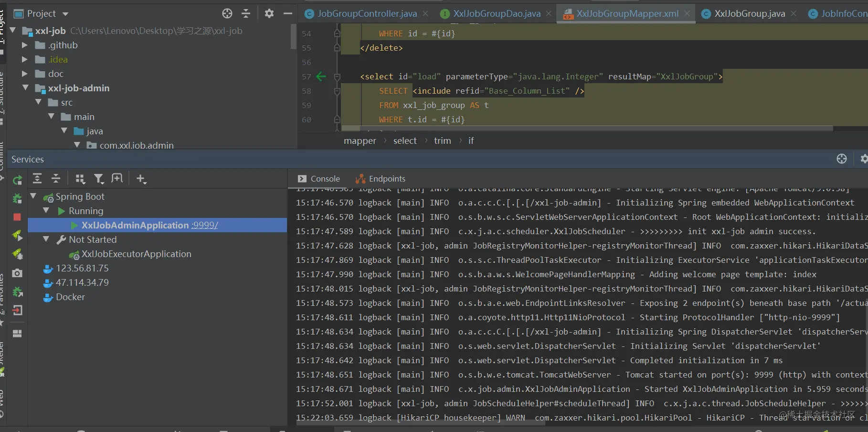Click the Add Service plus icon
Screen dimensions: 868x432
coord(141,179)
